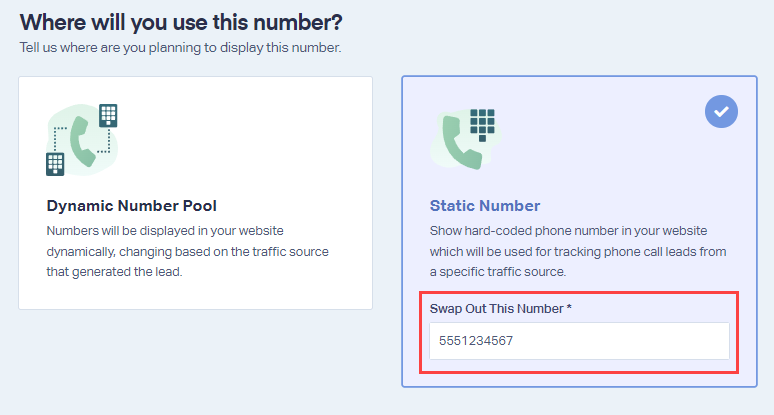Click the Static Number phone illustration
This screenshot has width=774, height=415.
(x=465, y=139)
